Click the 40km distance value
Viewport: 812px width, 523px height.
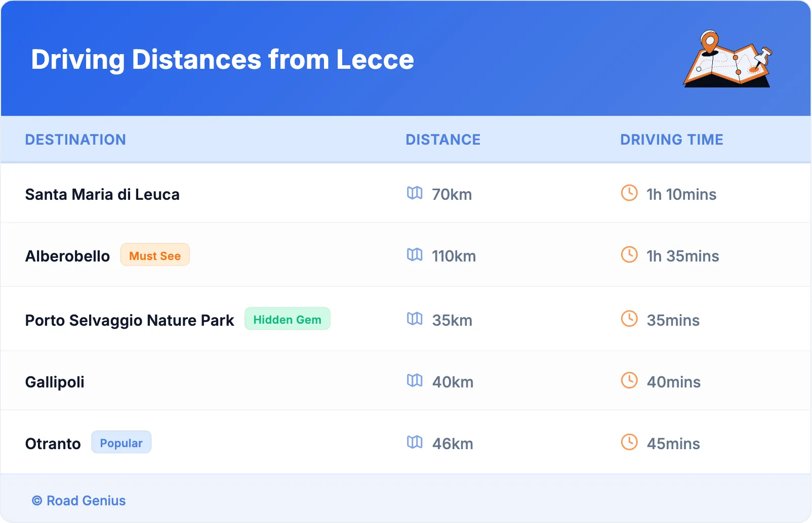(453, 382)
